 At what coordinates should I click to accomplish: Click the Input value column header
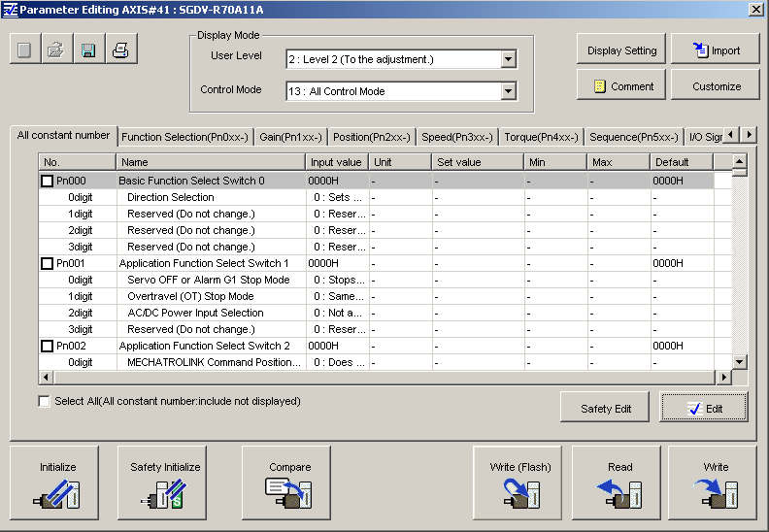click(x=338, y=162)
